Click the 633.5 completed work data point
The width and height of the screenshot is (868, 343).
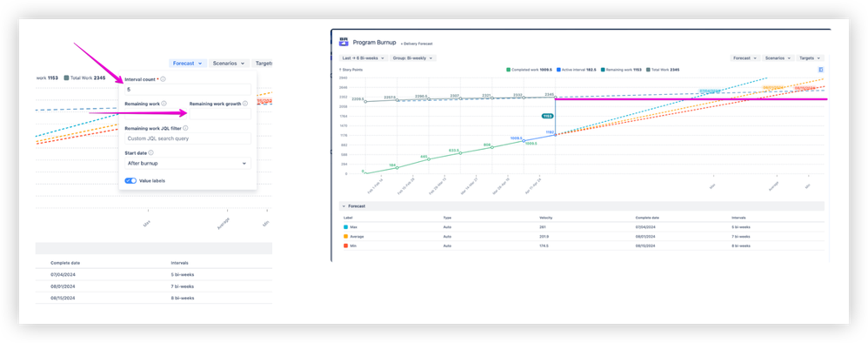(x=461, y=153)
